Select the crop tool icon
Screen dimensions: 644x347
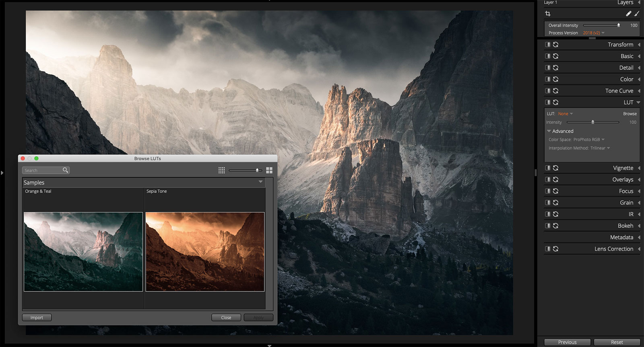pos(547,14)
